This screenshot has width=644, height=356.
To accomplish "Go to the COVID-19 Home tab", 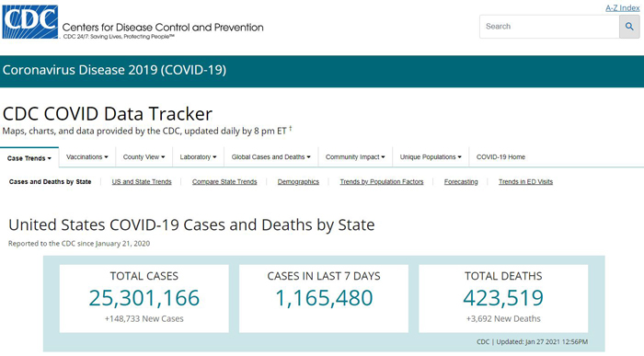I will pos(500,157).
